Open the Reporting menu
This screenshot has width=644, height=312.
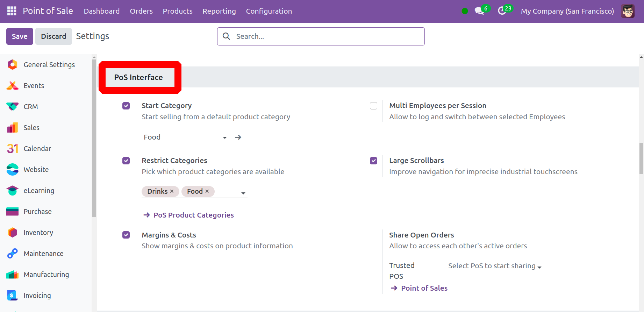(219, 11)
